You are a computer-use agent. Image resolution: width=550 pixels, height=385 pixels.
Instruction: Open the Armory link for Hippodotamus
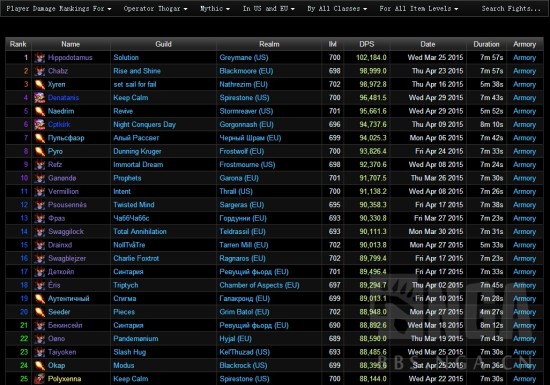pyautogui.click(x=524, y=58)
